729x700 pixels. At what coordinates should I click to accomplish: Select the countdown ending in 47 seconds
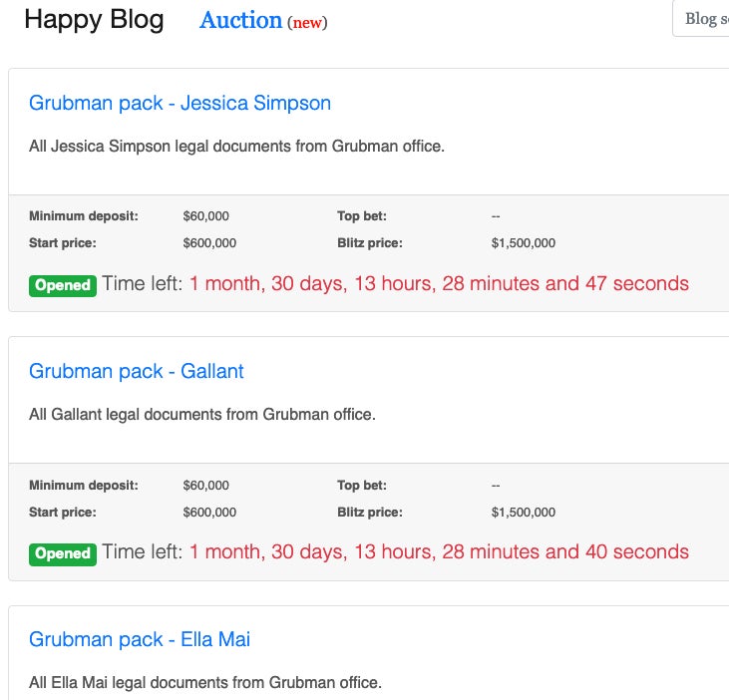pos(439,283)
